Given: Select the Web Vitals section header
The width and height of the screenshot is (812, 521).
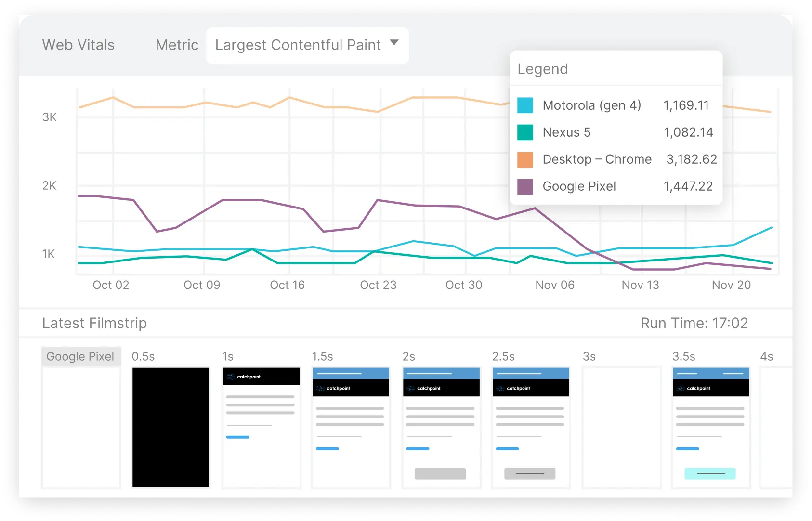Looking at the screenshot, I should click(x=79, y=45).
